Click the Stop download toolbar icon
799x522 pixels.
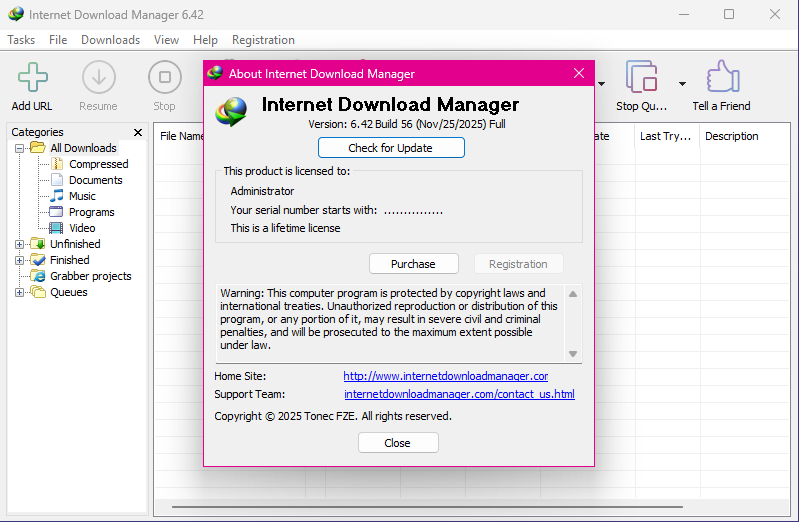pos(165,77)
